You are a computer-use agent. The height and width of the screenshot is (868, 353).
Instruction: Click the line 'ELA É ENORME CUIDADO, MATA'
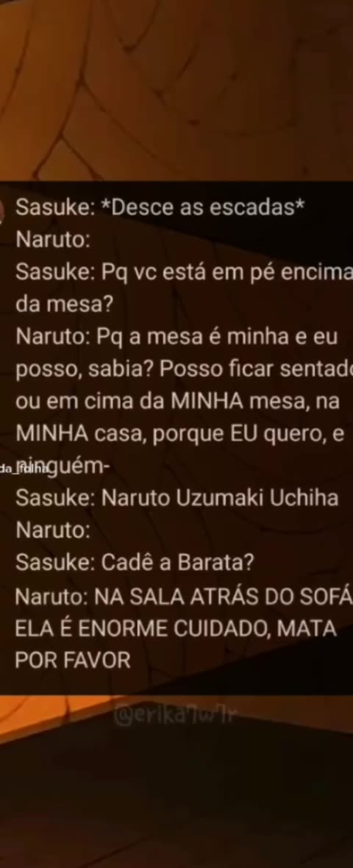coord(175,628)
